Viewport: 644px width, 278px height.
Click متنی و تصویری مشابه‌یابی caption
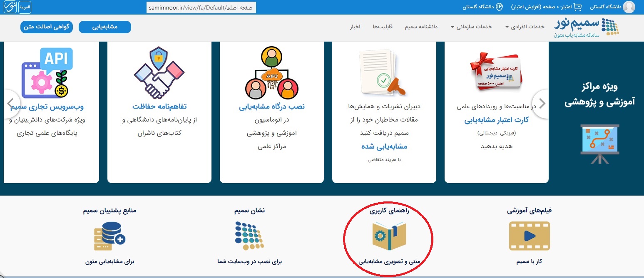[389, 262]
